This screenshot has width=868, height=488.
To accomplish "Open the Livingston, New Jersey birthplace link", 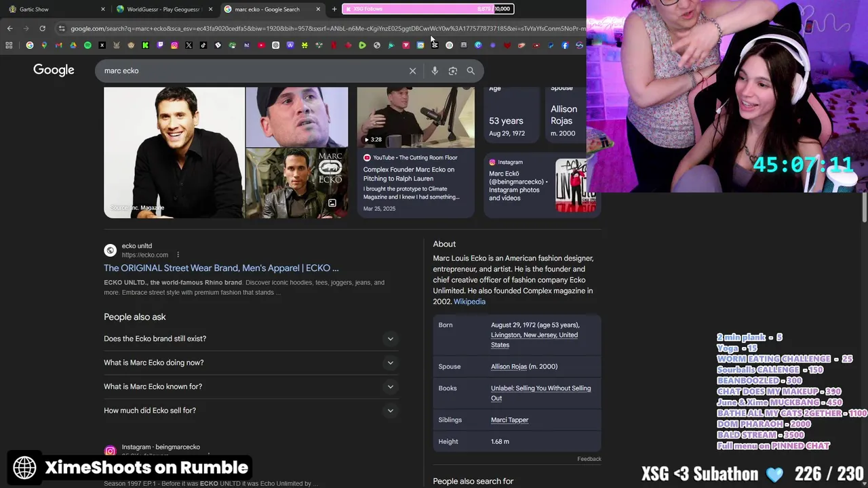I will tap(534, 340).
